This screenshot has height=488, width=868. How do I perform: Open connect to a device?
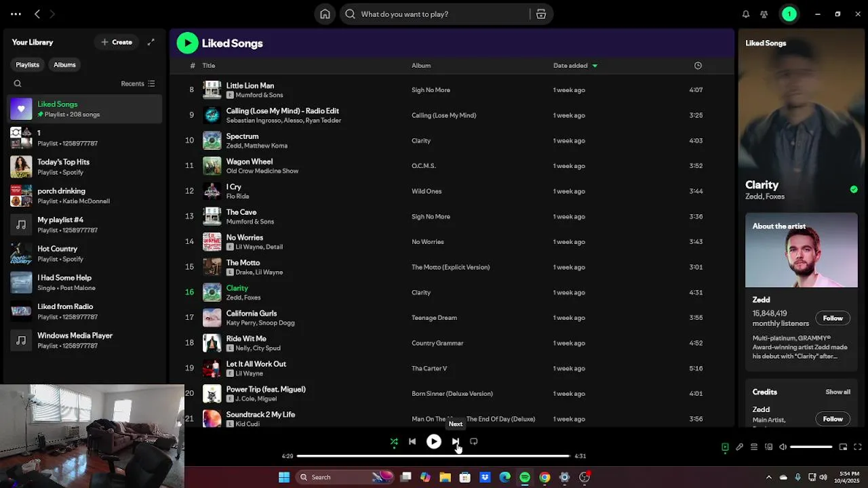click(x=768, y=447)
